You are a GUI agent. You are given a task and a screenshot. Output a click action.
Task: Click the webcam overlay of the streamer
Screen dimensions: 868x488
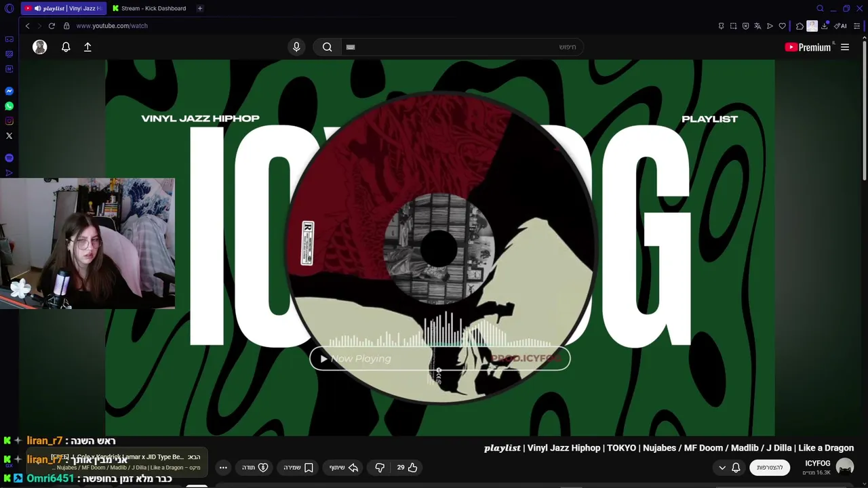(x=87, y=243)
